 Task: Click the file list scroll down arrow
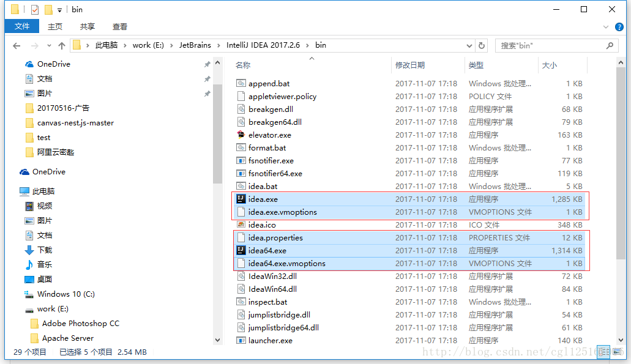621,340
